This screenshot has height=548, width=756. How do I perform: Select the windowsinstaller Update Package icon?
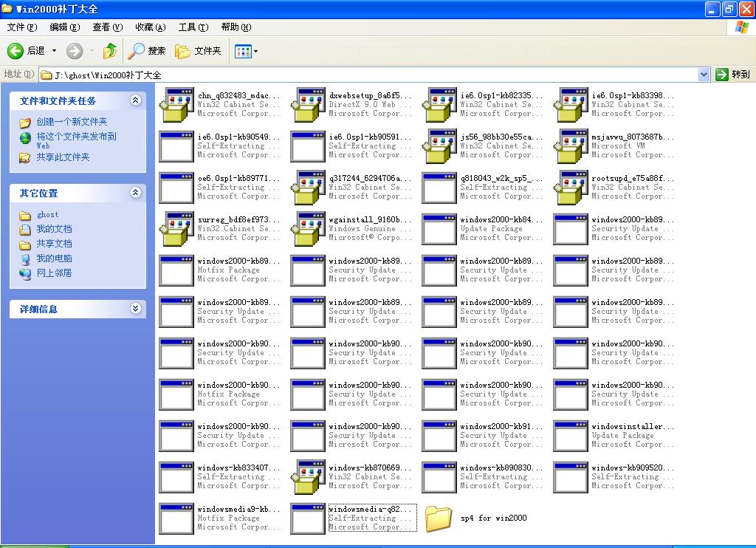(x=571, y=436)
